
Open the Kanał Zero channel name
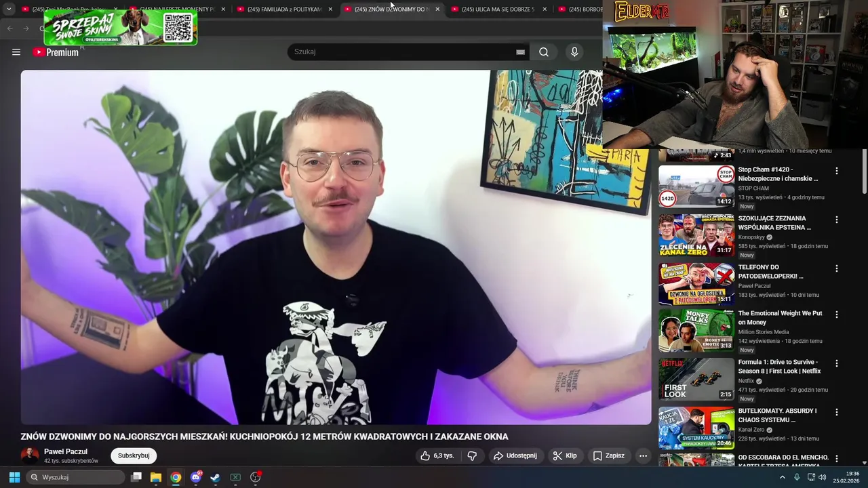[751, 430]
